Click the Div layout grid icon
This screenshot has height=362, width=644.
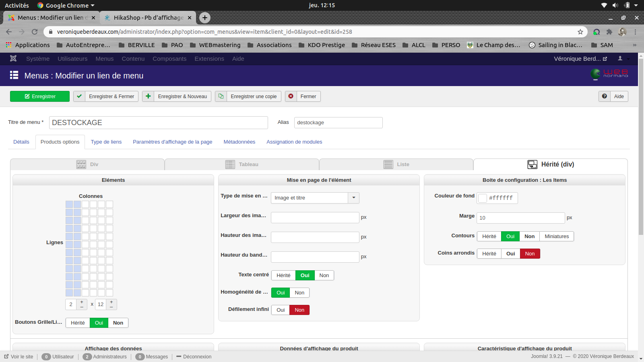point(81,165)
